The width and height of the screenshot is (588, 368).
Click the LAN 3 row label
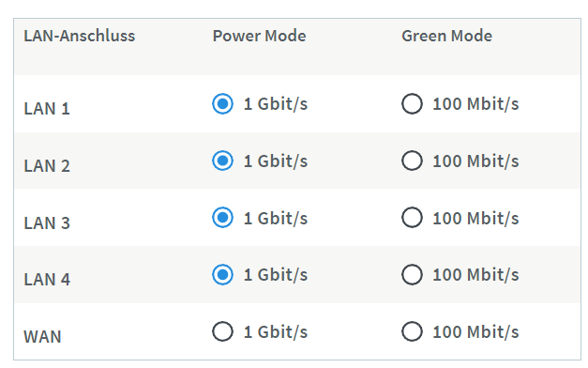[x=47, y=223]
